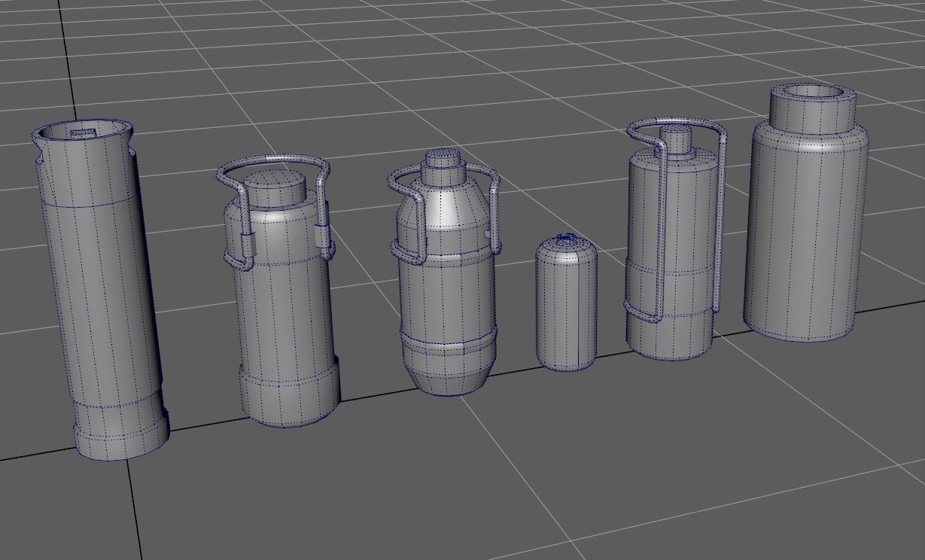This screenshot has width=925, height=560.
Task: Select the small capsule-shaped canister
Action: click(566, 303)
